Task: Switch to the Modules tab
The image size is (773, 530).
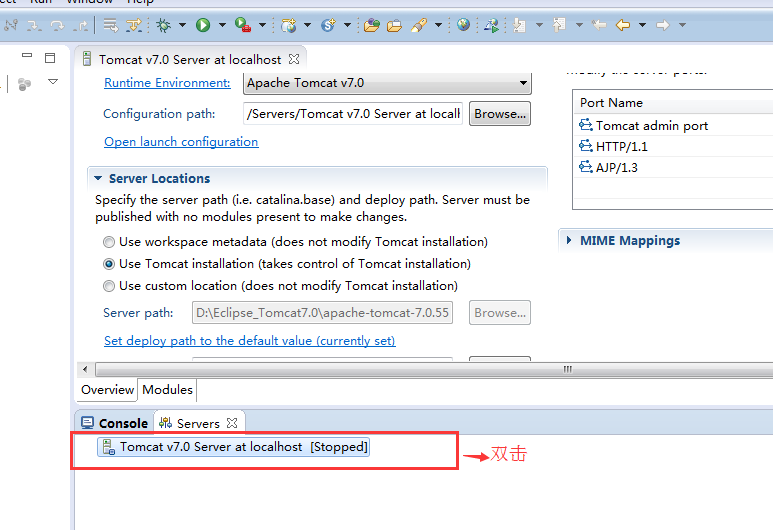Action: coord(167,390)
